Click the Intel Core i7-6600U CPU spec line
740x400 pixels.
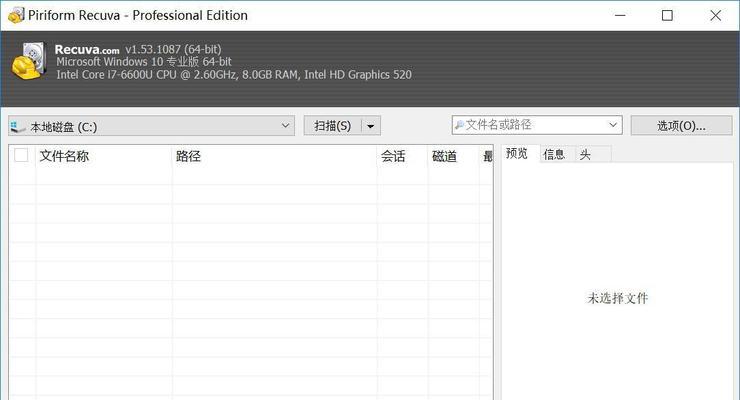point(234,75)
